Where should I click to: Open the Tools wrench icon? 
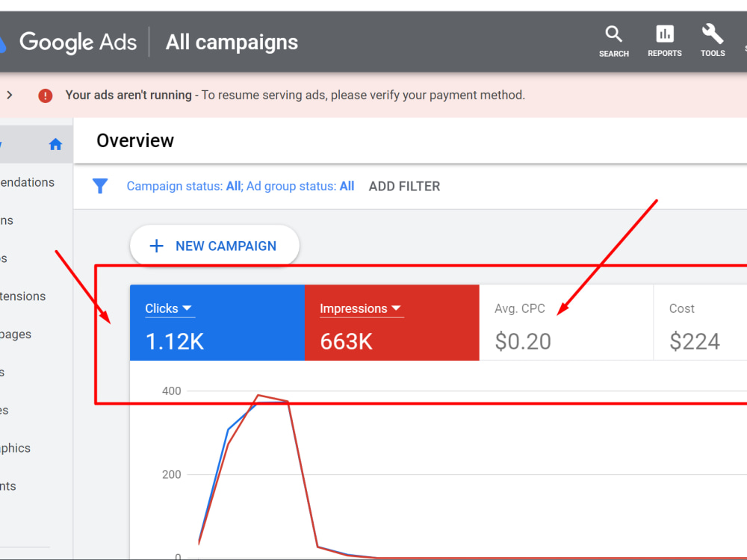[713, 42]
